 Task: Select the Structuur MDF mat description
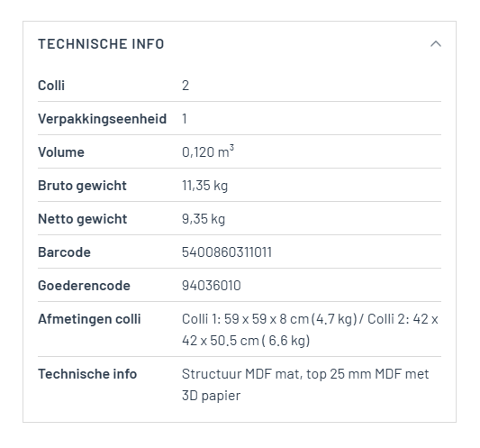tap(305, 385)
